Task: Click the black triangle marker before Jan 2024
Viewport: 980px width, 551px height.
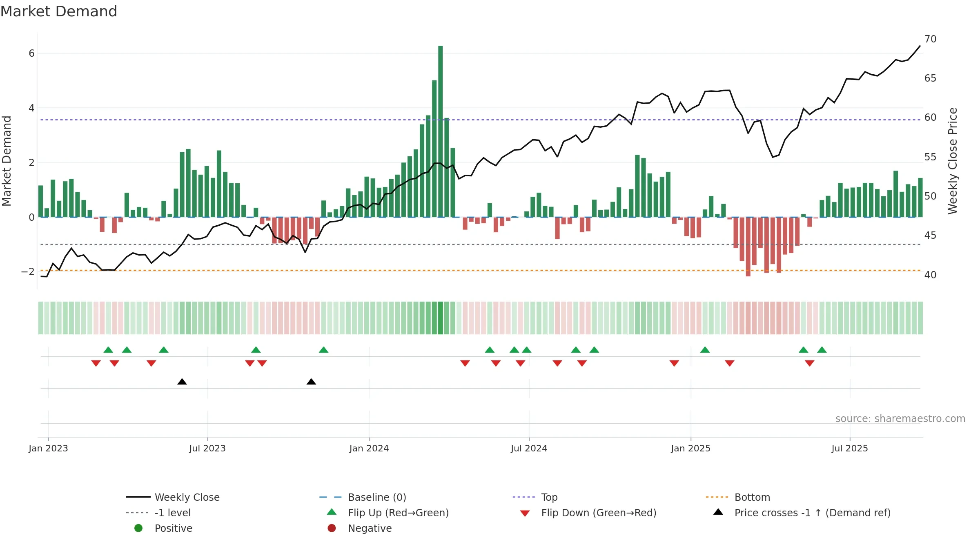Action: (x=311, y=382)
